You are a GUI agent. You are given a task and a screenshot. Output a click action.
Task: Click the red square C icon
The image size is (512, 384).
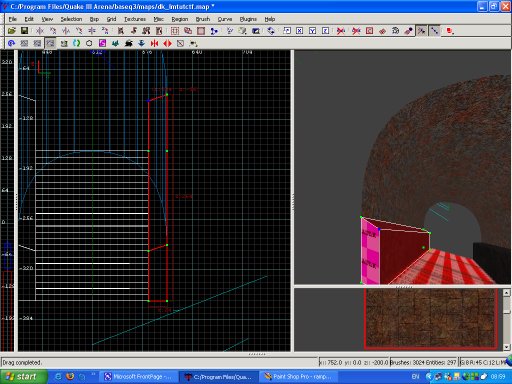[369, 31]
